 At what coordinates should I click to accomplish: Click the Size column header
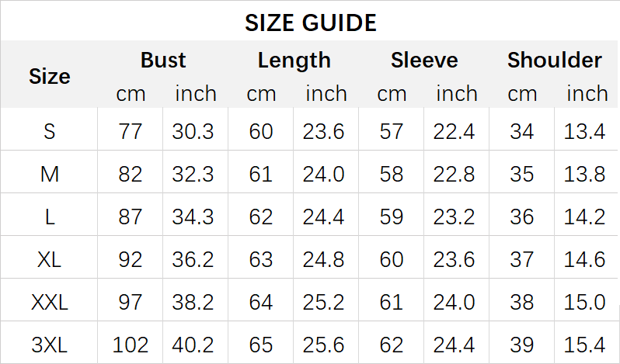point(49,76)
